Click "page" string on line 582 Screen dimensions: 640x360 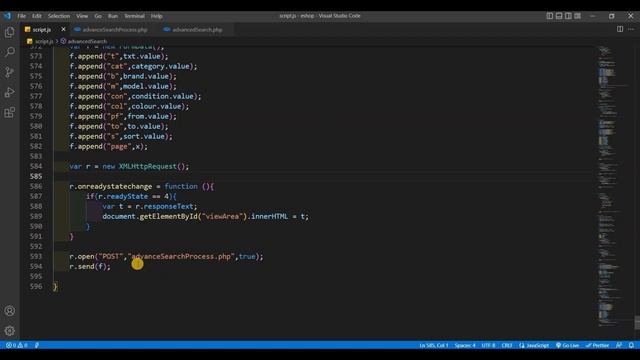pyautogui.click(x=119, y=147)
